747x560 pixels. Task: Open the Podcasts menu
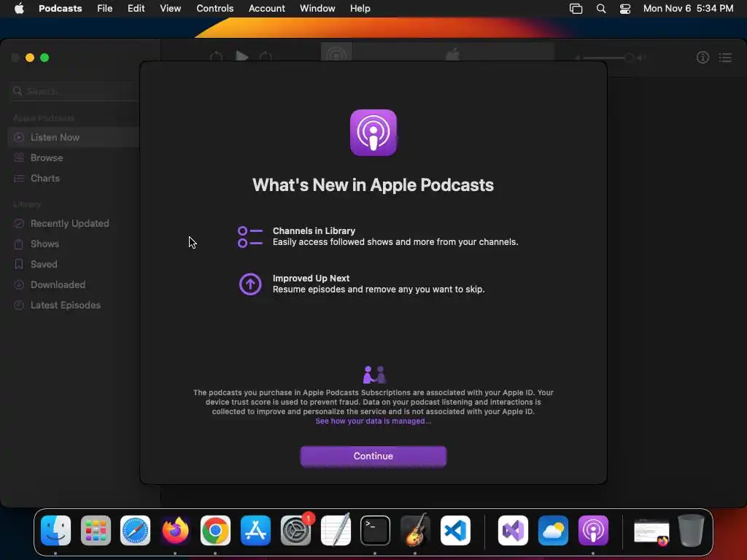coord(60,9)
